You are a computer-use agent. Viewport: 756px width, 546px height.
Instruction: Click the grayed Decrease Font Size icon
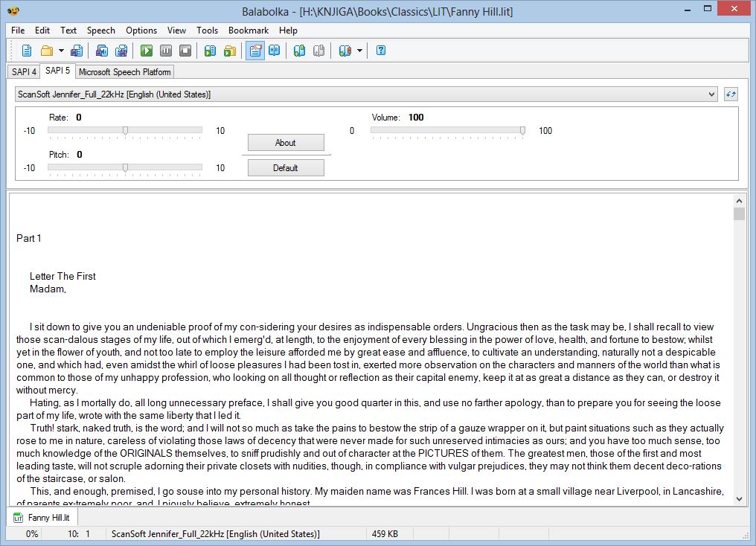[318, 51]
